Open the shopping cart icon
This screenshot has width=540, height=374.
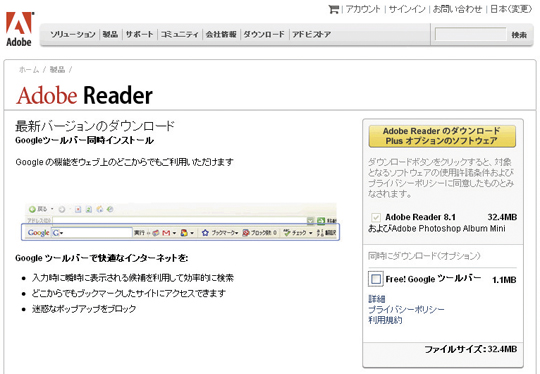click(x=334, y=9)
